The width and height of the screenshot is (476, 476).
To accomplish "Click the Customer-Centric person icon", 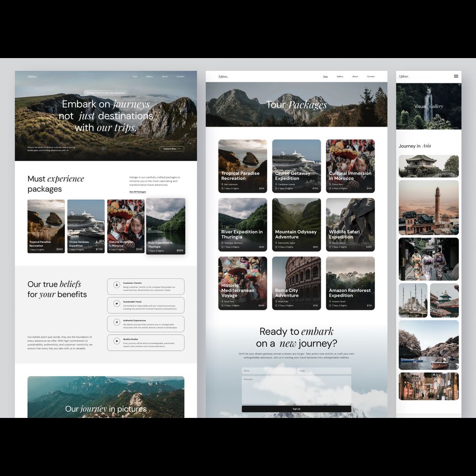I will click(x=117, y=285).
